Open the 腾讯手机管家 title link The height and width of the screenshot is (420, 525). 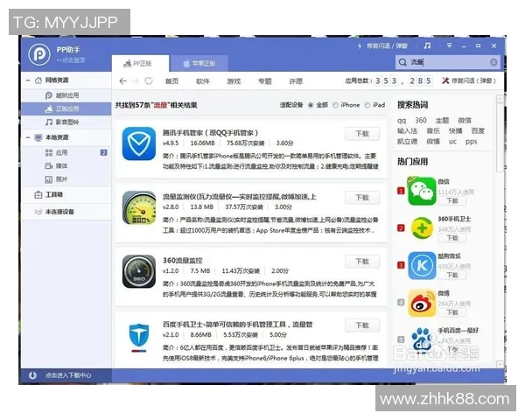(x=210, y=133)
